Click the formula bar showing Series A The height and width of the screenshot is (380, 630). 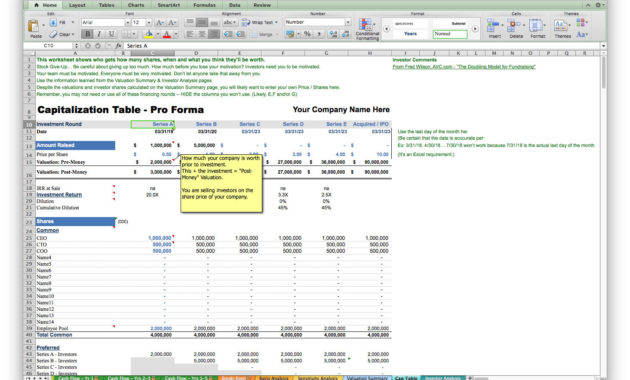(x=362, y=46)
